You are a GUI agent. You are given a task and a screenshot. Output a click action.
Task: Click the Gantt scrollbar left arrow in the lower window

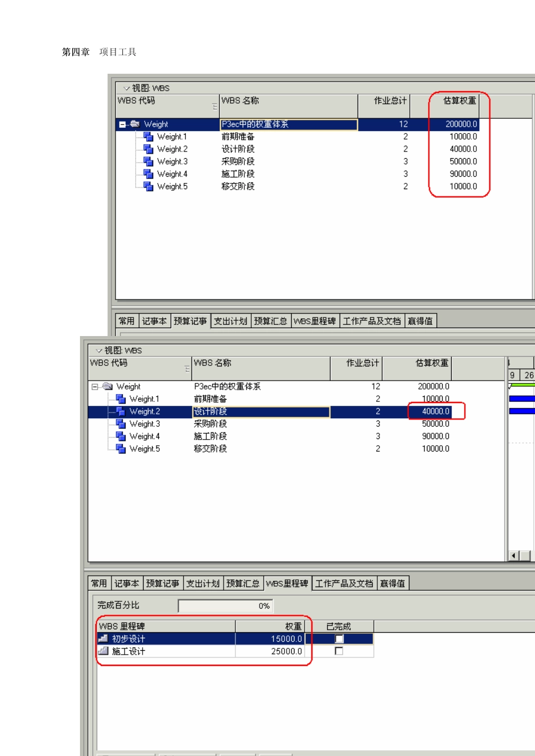[514, 556]
